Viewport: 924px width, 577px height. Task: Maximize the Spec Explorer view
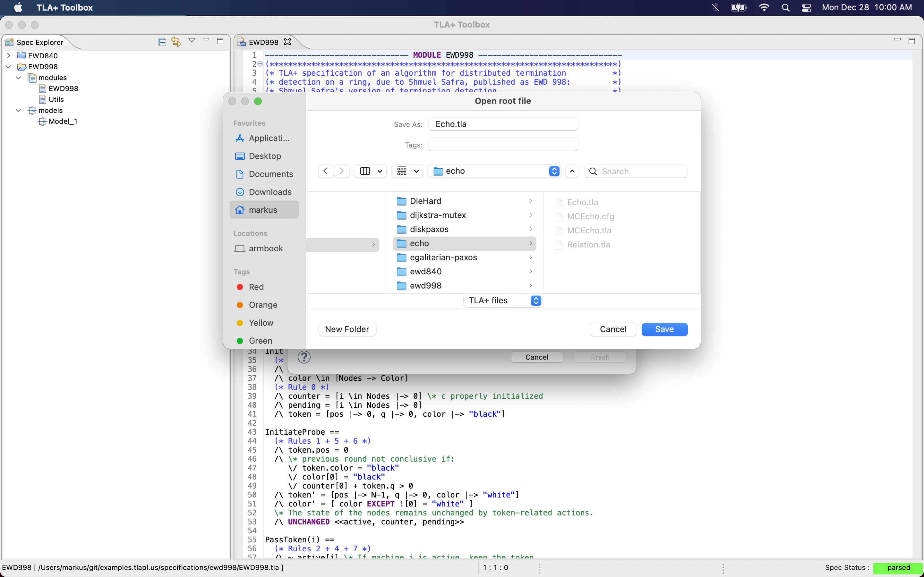[x=220, y=41]
